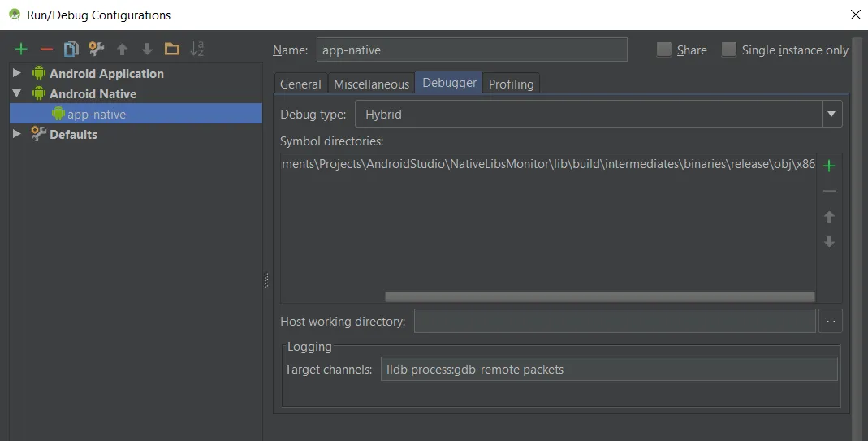Screen dimensions: 868x441
Task: Click the Target channels text field
Action: click(608, 370)
